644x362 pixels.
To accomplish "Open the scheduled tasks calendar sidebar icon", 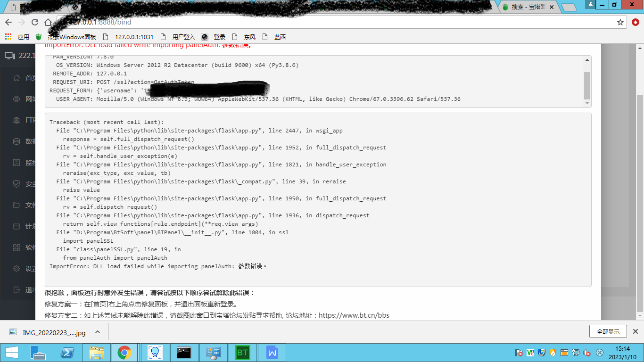I will 17,226.
